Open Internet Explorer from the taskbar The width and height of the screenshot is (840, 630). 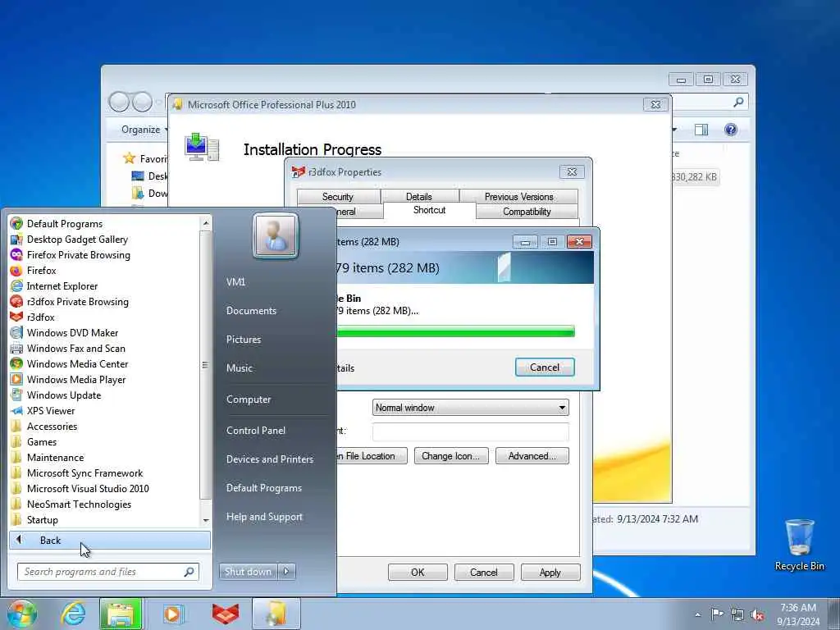tap(73, 614)
